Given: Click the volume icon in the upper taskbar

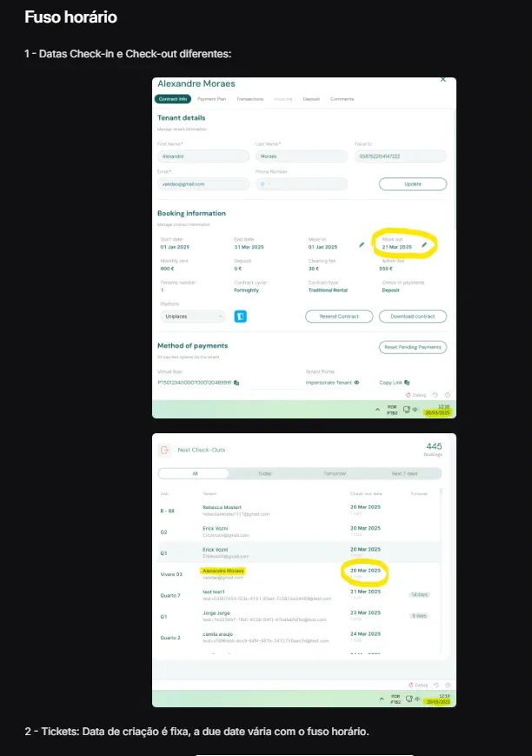Looking at the screenshot, I should tap(416, 409).
